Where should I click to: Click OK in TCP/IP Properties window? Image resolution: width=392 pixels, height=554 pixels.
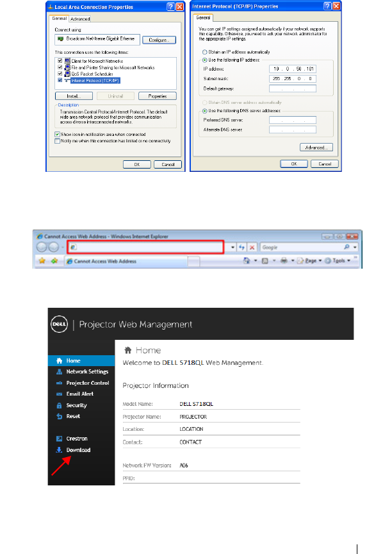coord(294,164)
